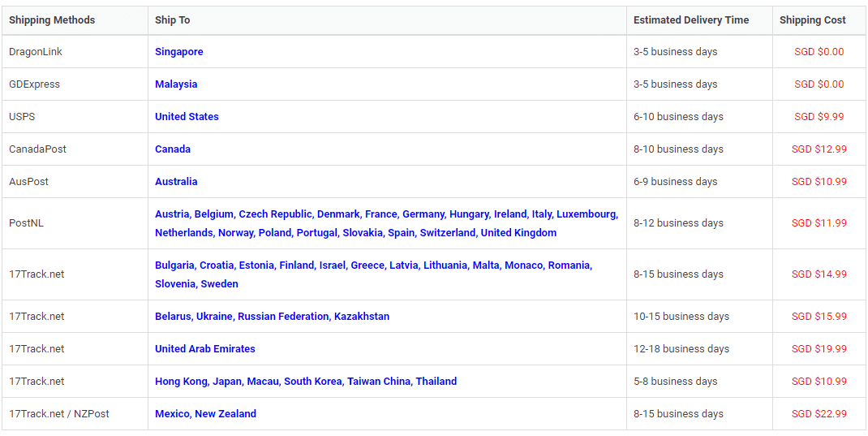Click the Canada destination link

173,149
